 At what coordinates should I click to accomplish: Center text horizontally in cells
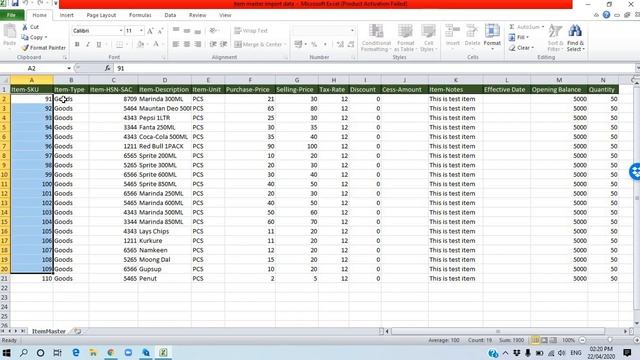187,44
